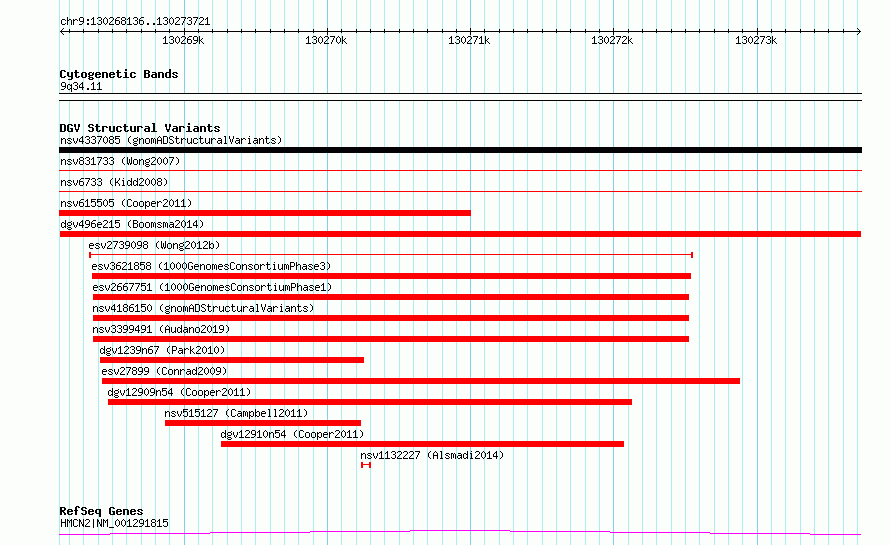Screen dimensions: 890x545
Task: Open dgv12910n54 (Cooper2011) variant label
Action: [x=292, y=434]
